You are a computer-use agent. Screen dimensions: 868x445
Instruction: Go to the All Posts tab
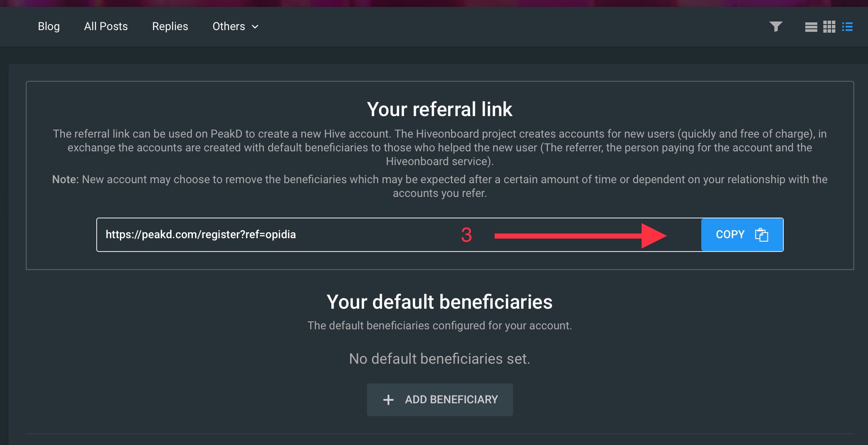click(106, 27)
